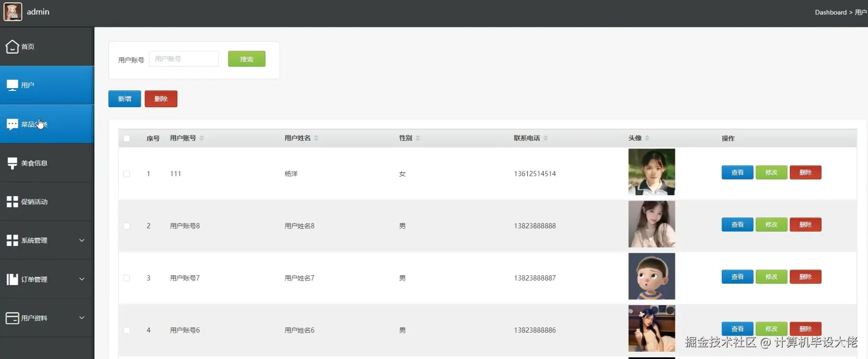Click 删除 for 用户姓名8
Viewport: 868px width, 359px height.
[x=805, y=224]
